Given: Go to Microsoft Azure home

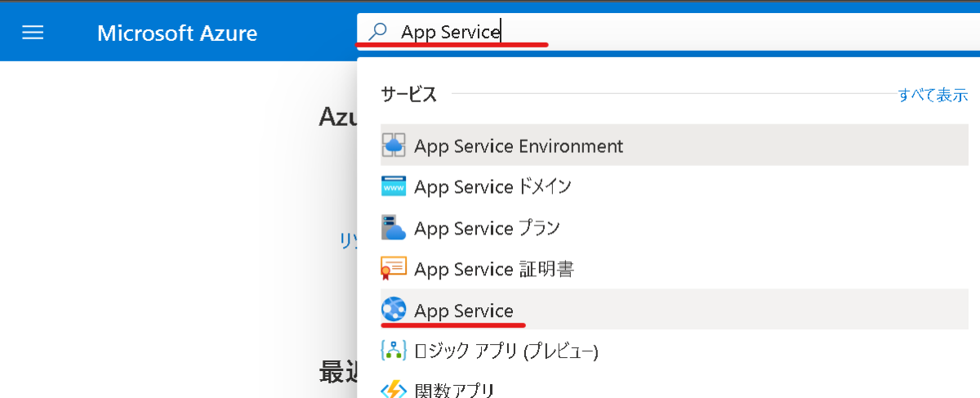Looking at the screenshot, I should [x=177, y=33].
